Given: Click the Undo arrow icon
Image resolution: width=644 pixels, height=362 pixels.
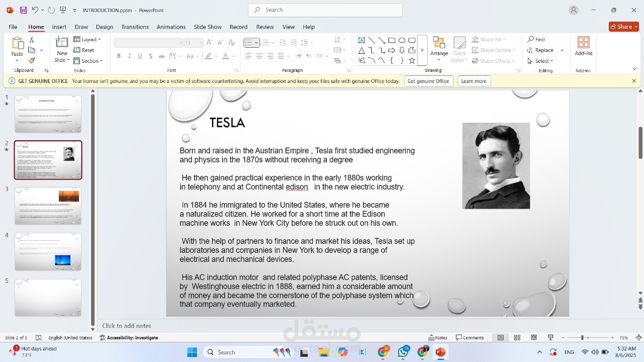Looking at the screenshot, I should pyautogui.click(x=35, y=10).
